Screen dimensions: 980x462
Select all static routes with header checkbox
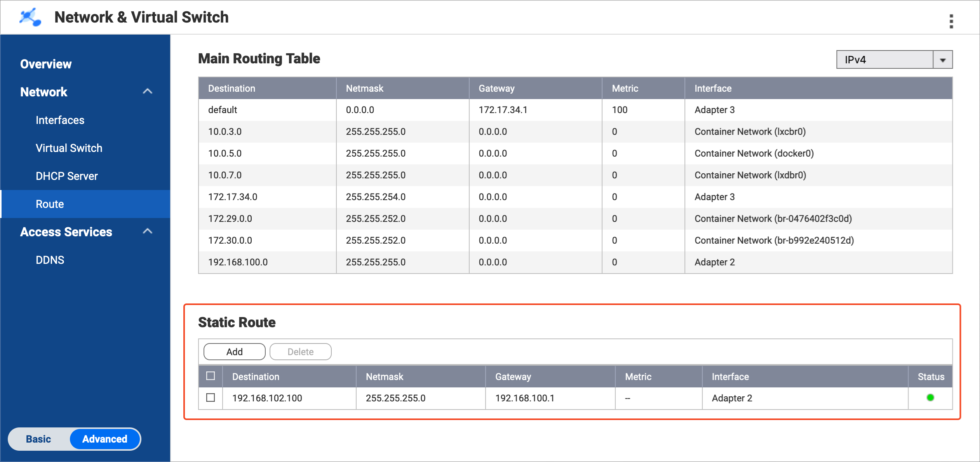[211, 376]
